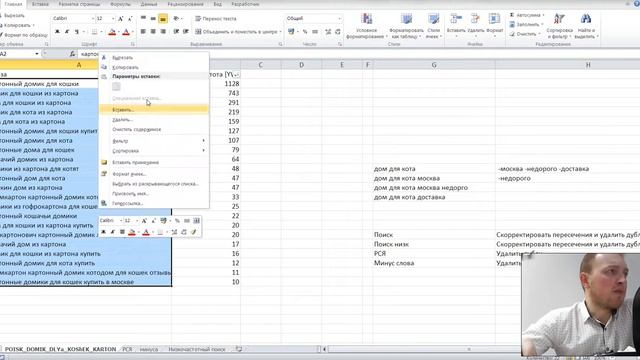The width and height of the screenshot is (640, 360).
Task: Open Очистить clear options
Action: (524, 34)
